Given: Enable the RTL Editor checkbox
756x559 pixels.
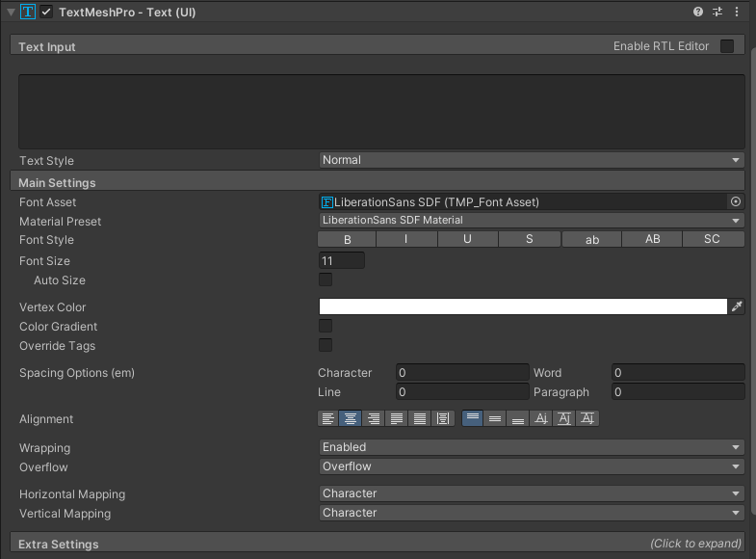Looking at the screenshot, I should tap(727, 46).
